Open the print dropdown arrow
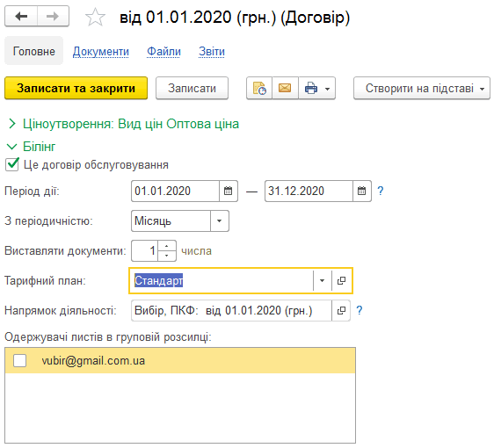 coord(328,89)
